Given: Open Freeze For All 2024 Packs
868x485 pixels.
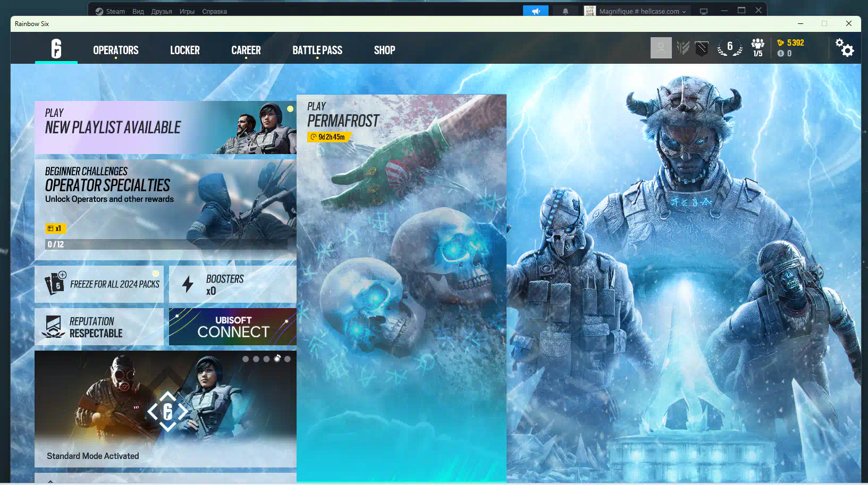Looking at the screenshot, I should (x=99, y=284).
